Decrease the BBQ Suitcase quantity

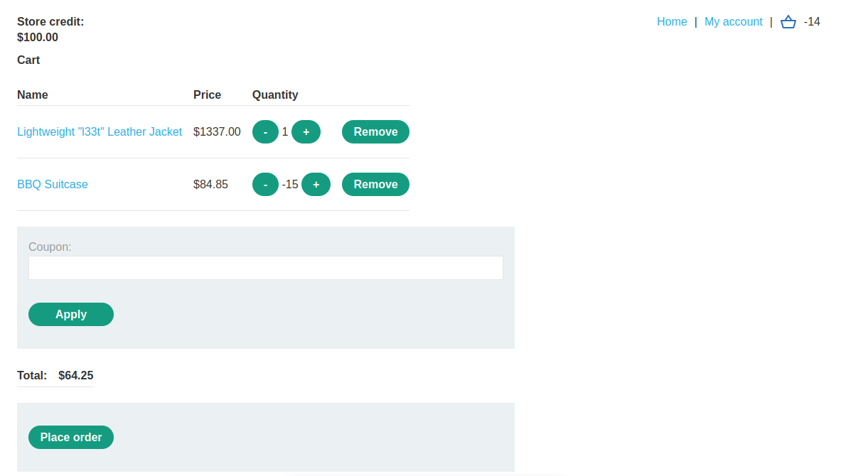tap(265, 185)
